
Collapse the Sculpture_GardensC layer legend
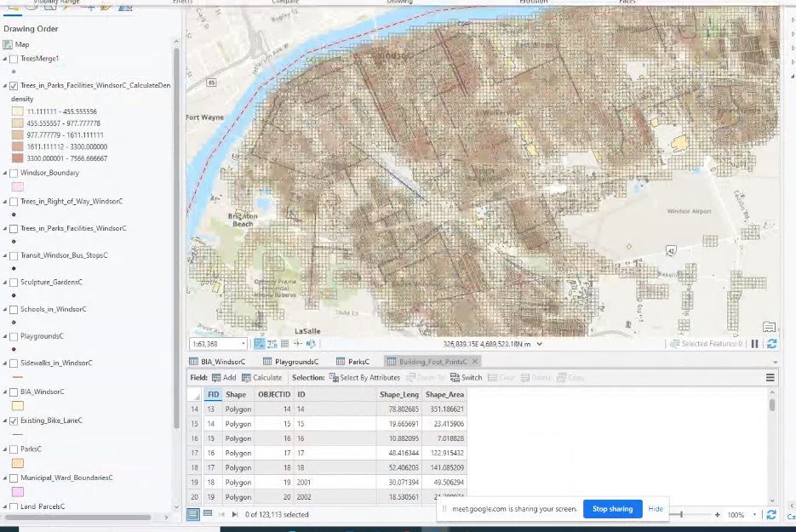click(5, 283)
